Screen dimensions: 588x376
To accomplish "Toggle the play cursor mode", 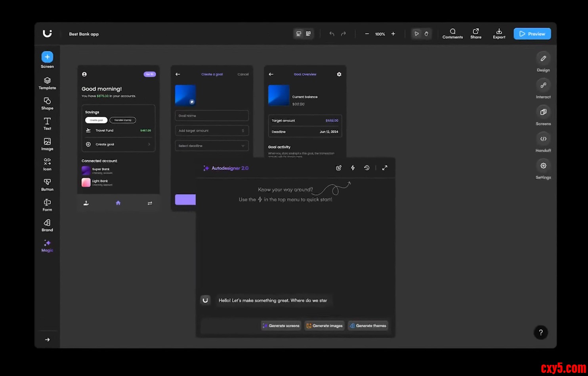I will 416,34.
